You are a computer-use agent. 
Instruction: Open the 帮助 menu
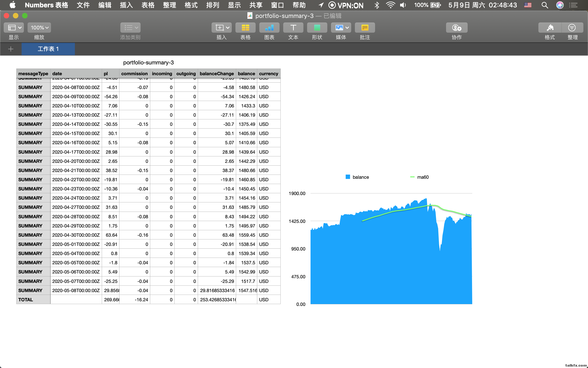pos(299,5)
